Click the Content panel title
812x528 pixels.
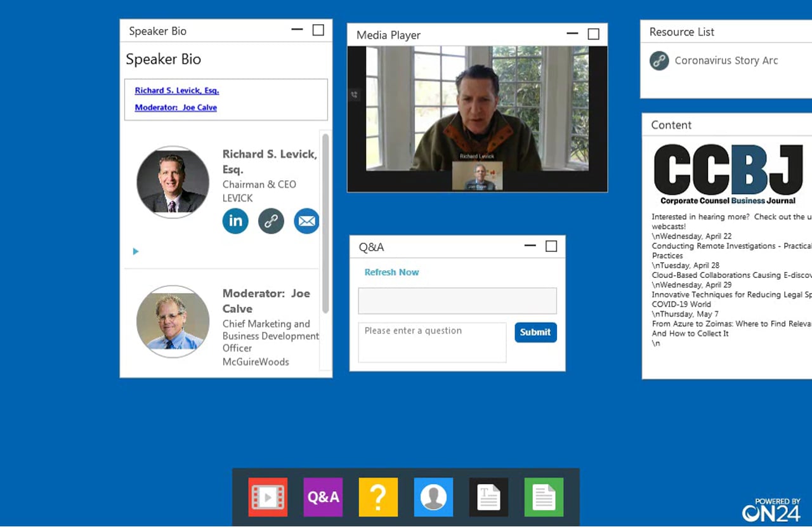(x=671, y=125)
